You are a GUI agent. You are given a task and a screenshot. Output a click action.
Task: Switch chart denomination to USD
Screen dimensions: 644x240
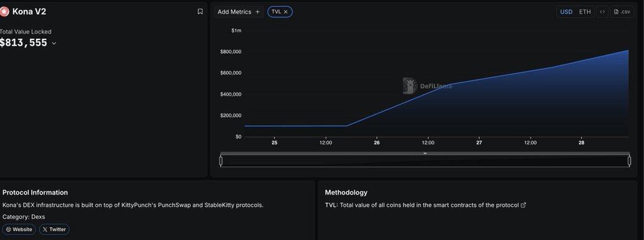(567, 12)
